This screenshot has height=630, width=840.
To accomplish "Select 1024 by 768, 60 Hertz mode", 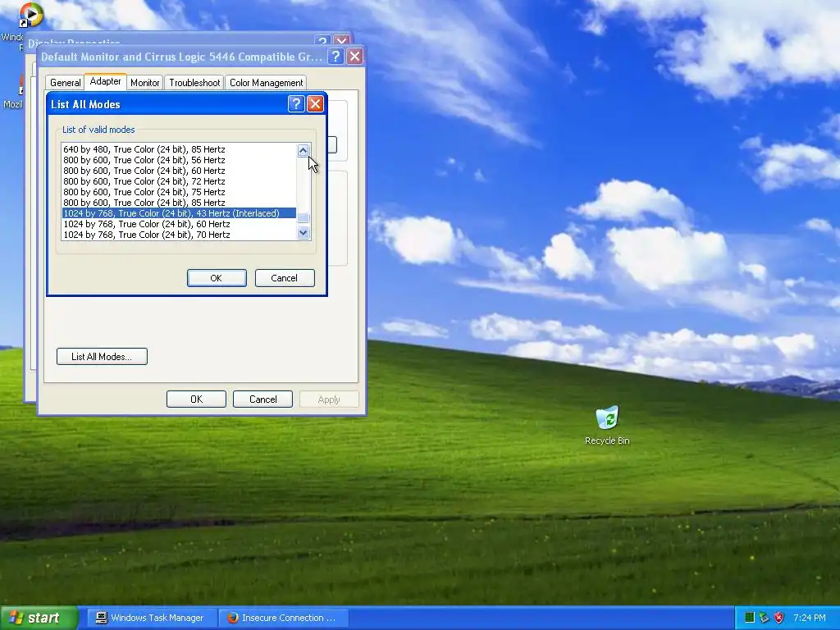I will (x=179, y=224).
